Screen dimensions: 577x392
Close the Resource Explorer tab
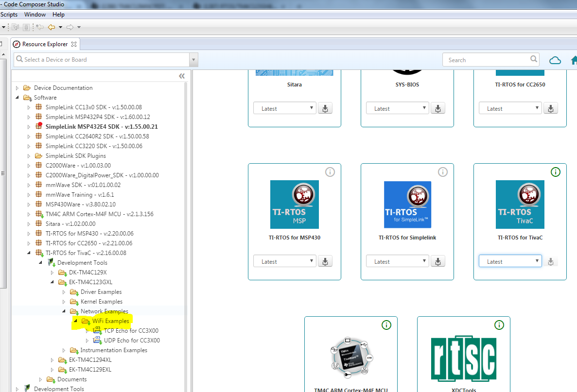[74, 44]
